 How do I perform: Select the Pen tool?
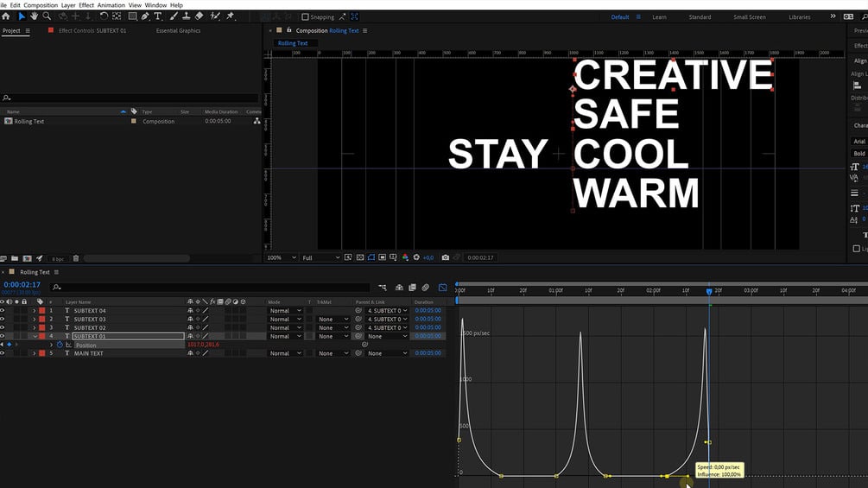tap(145, 16)
